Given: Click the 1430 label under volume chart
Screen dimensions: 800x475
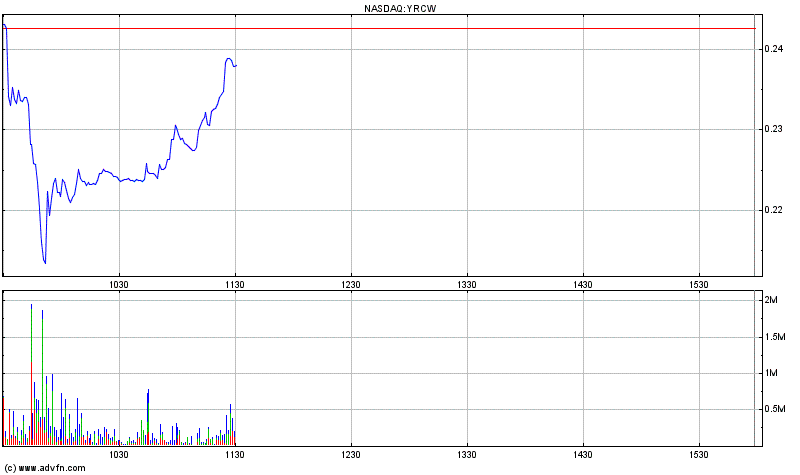Looking at the screenshot, I should pos(583,455).
